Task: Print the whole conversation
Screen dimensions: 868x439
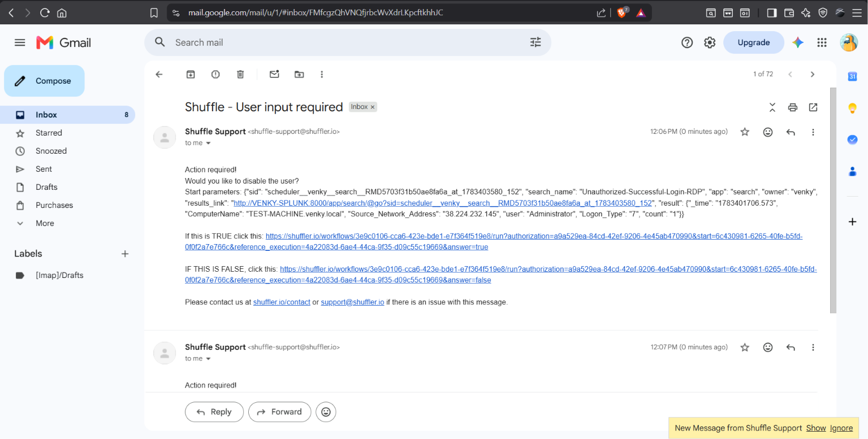Action: [x=793, y=107]
